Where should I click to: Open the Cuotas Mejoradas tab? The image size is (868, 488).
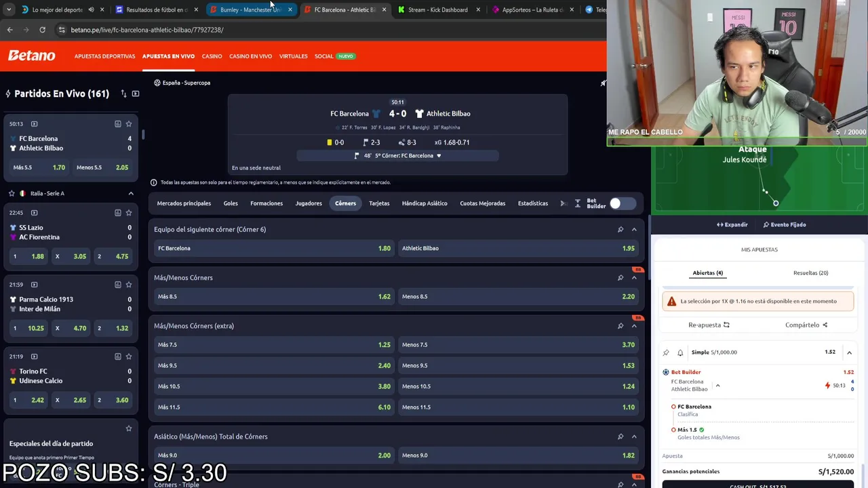[483, 203]
